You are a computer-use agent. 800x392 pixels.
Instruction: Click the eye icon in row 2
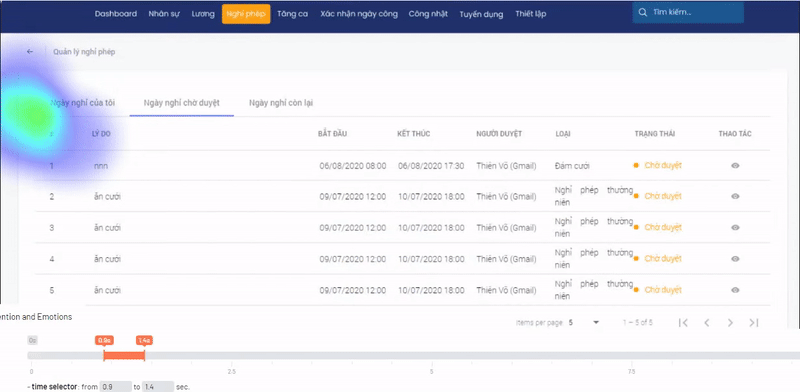click(735, 197)
